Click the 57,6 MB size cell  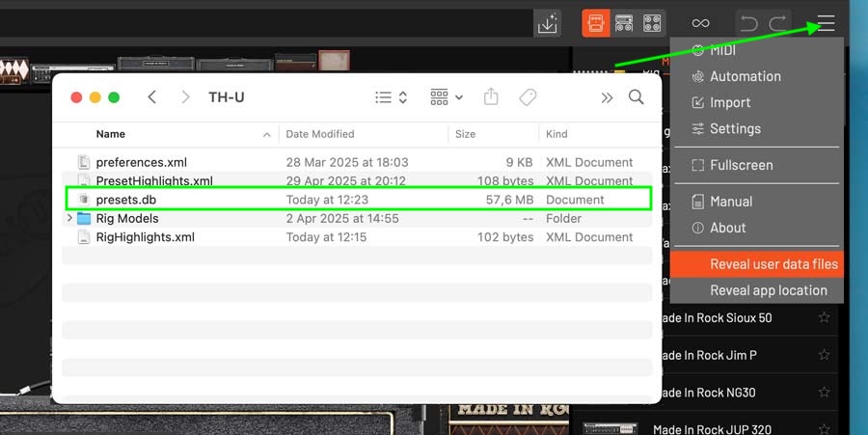510,200
